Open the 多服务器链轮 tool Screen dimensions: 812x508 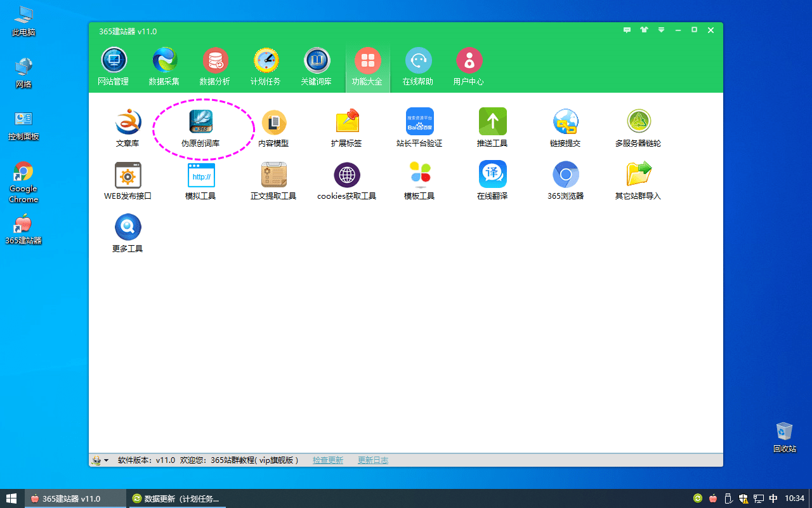638,128
